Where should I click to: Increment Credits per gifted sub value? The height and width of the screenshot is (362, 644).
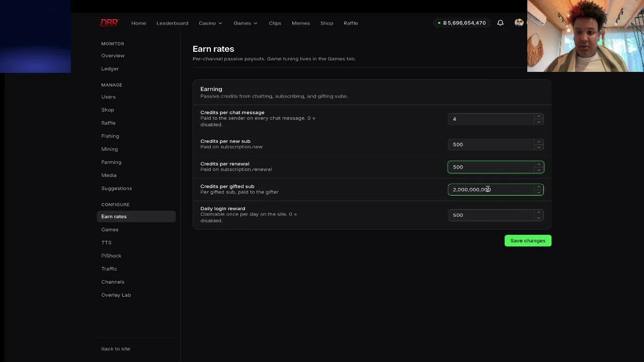(539, 187)
